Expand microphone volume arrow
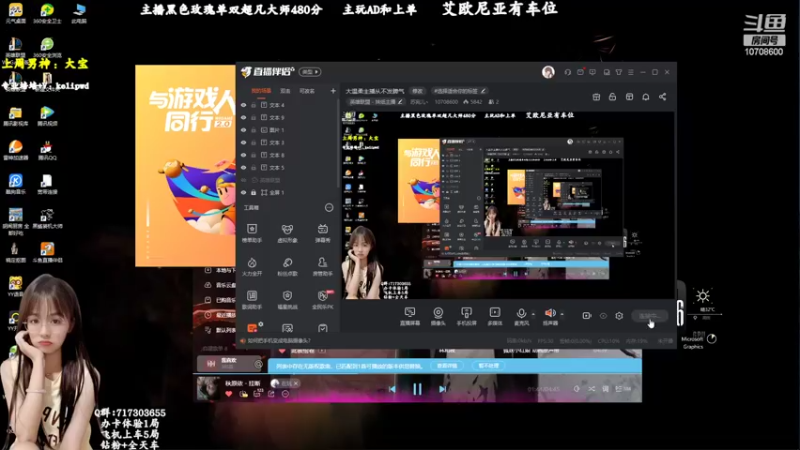The image size is (800, 450). [533, 314]
